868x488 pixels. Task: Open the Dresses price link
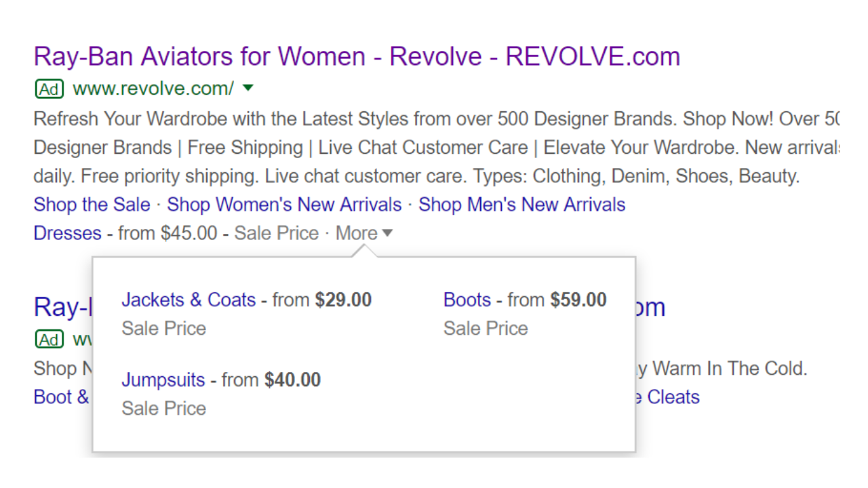click(67, 233)
